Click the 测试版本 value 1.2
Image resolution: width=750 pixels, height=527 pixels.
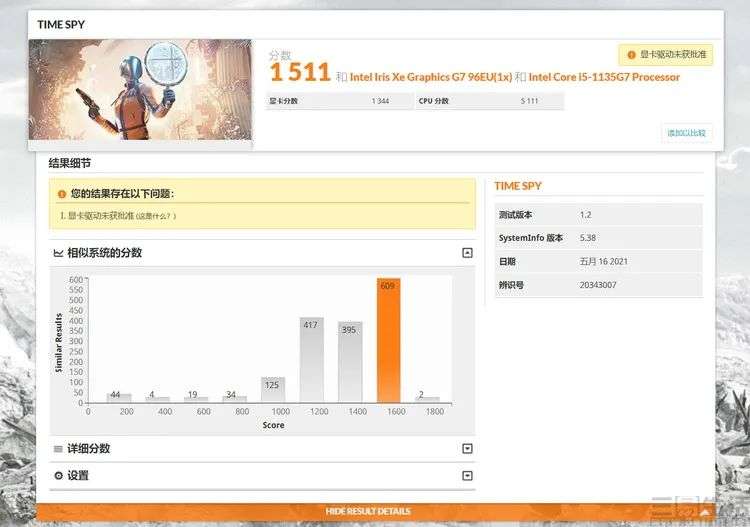click(585, 215)
